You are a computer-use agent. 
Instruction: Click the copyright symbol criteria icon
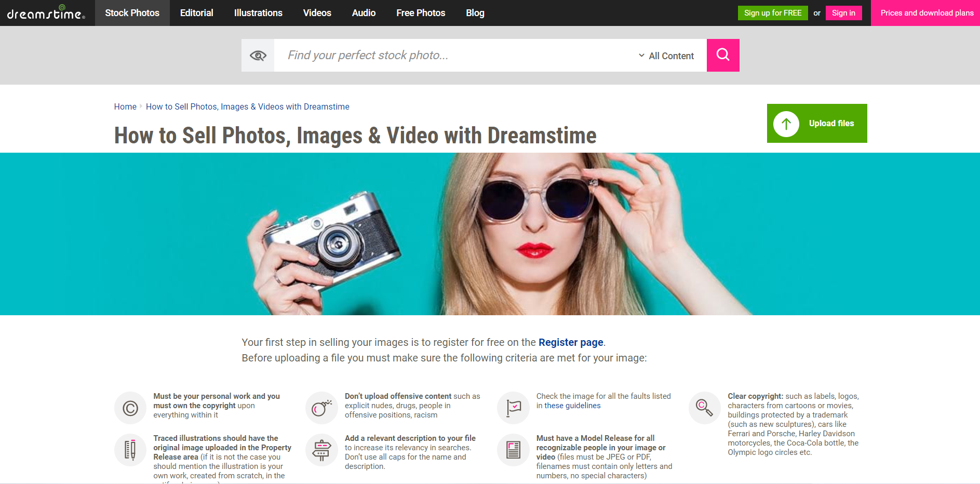tap(130, 408)
